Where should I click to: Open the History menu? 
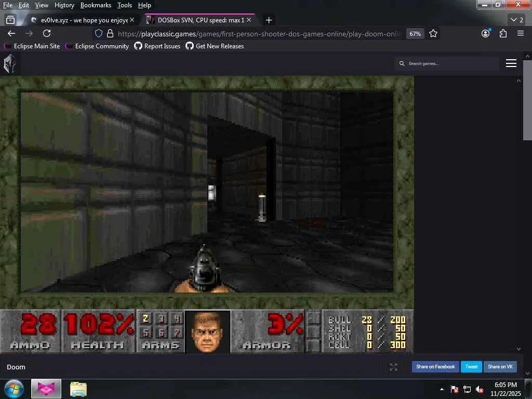tap(64, 5)
